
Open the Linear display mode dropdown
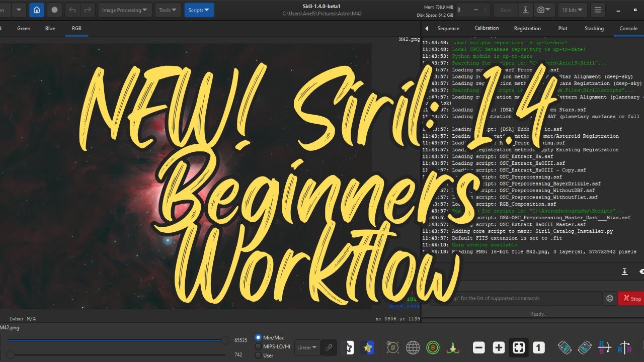coord(307,347)
